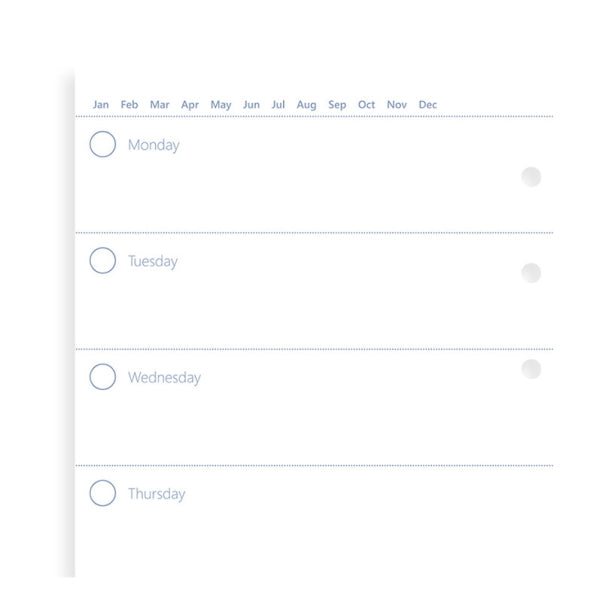Click the Jun month label
Image resolution: width=600 pixels, height=600 pixels.
(251, 105)
